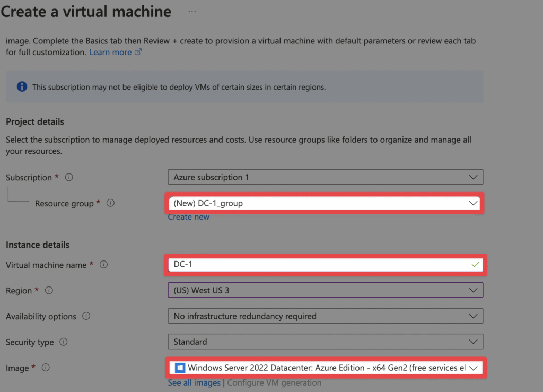The image size is (543, 392).
Task: Click Create new resource group link
Action: tap(188, 217)
